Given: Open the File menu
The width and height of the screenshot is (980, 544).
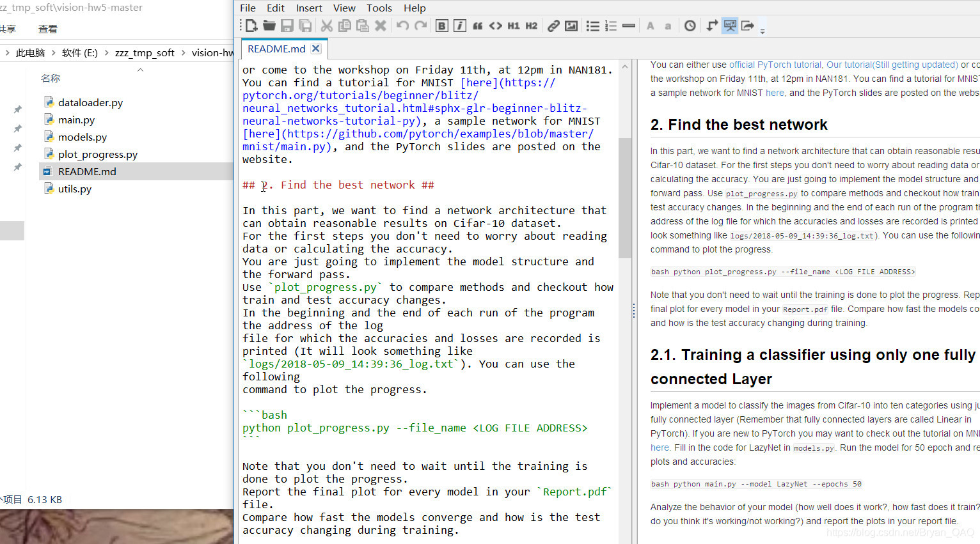Looking at the screenshot, I should [248, 8].
